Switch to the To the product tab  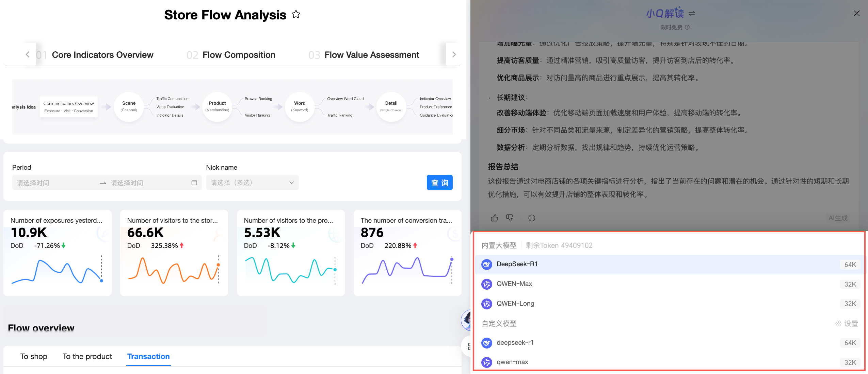point(87,356)
